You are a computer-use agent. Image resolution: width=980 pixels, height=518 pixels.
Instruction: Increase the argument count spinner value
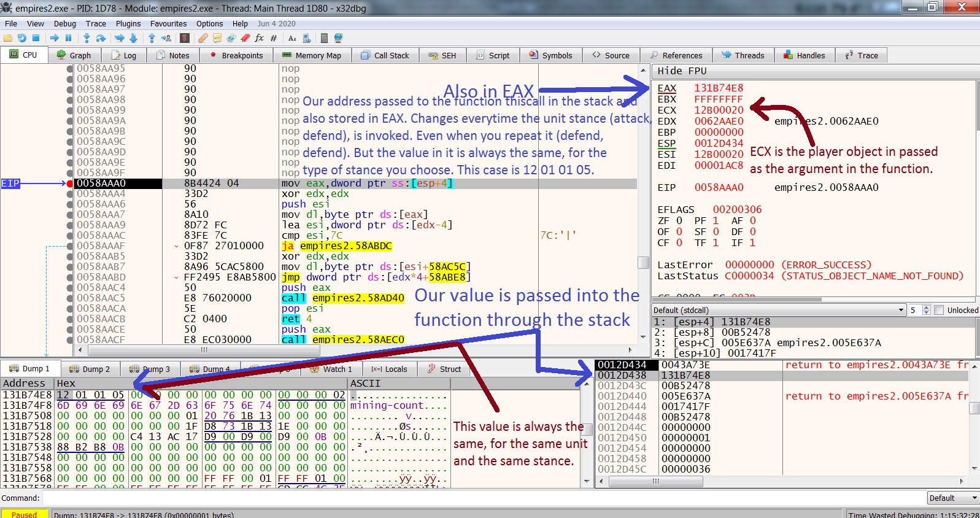point(927,307)
